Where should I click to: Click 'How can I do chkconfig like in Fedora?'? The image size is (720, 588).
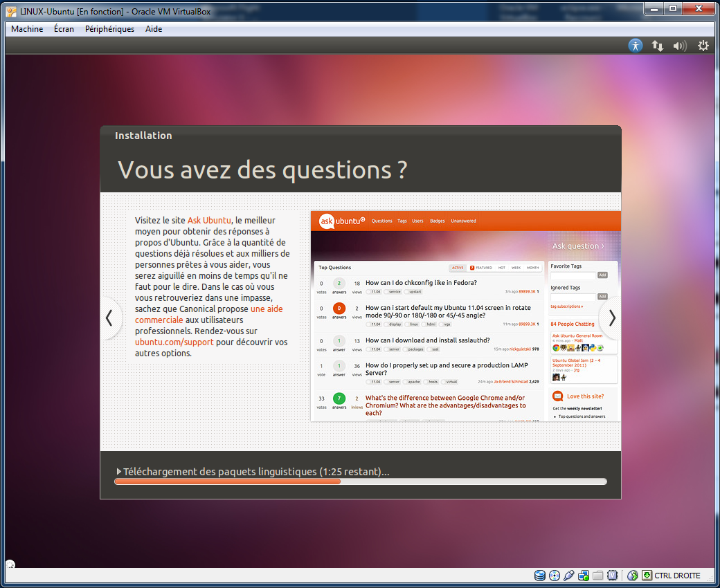click(x=421, y=283)
